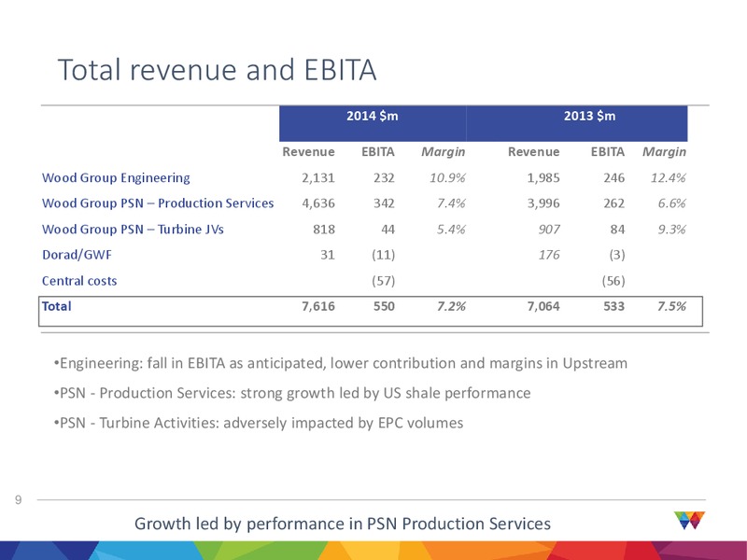Select the 9.3% margin cell
The image size is (747, 560).
click(672, 230)
